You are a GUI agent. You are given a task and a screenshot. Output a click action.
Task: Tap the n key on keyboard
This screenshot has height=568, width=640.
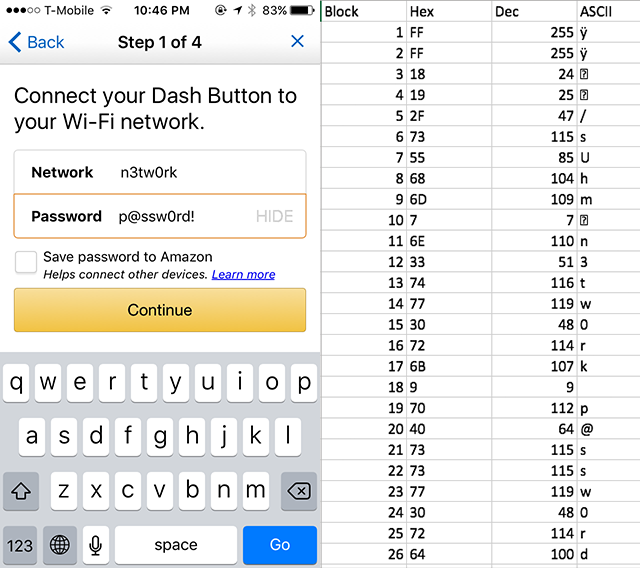pos(224,491)
